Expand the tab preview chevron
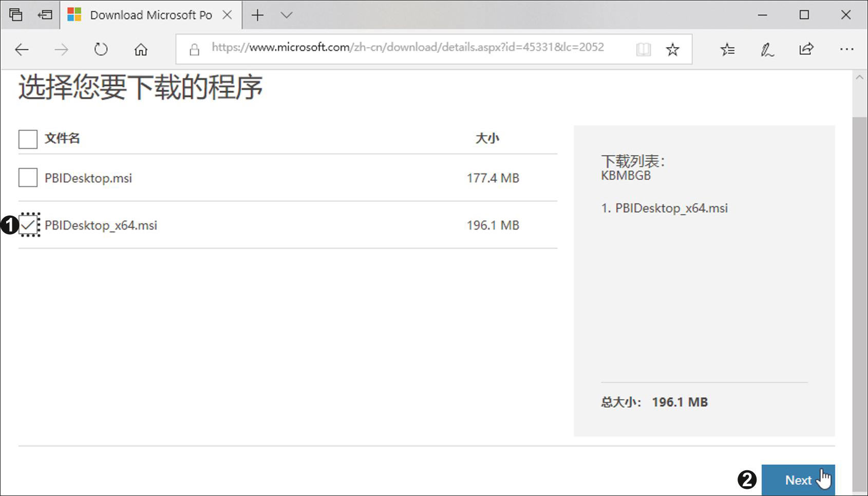Viewport: 868px width, 496px height. coord(287,15)
